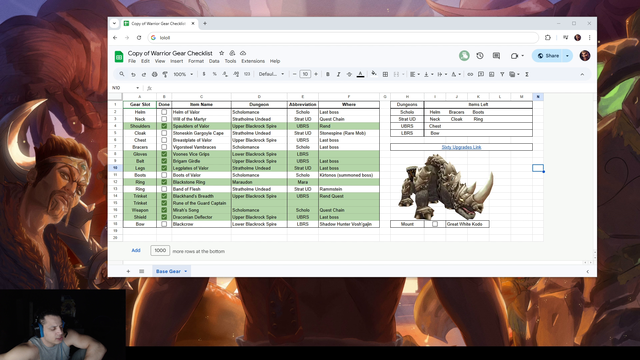The image size is (640, 360).
Task: Open the zoom 100% dropdown
Action: point(183,74)
